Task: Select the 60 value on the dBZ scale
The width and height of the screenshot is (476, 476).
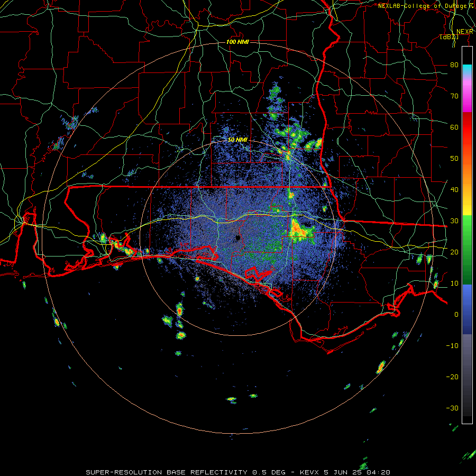Action: point(454,127)
